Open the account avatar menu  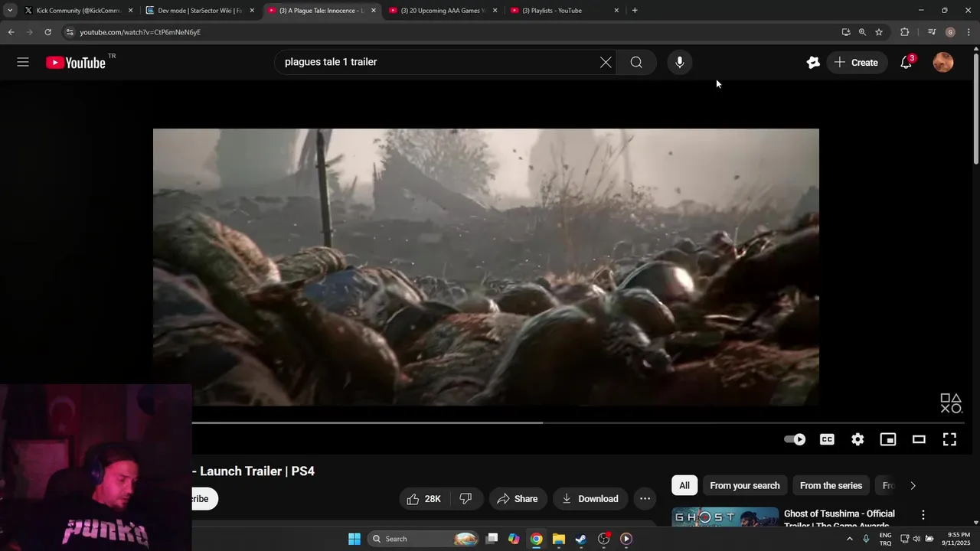(943, 63)
